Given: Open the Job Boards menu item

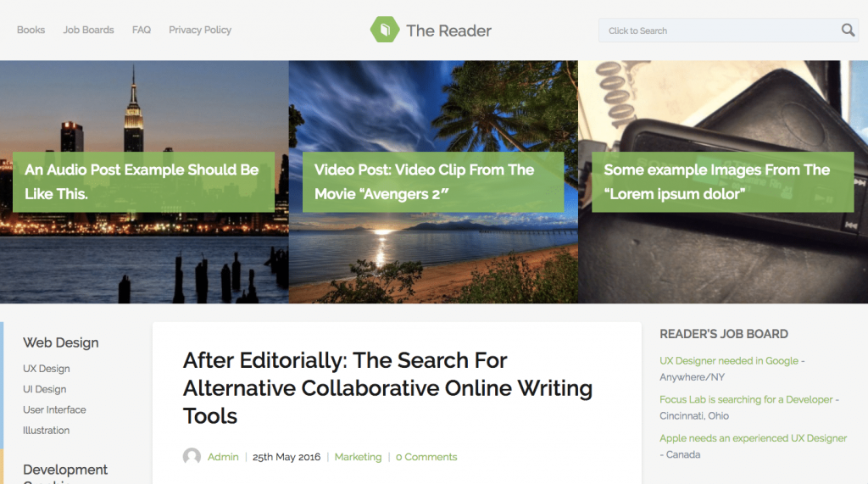Looking at the screenshot, I should point(88,30).
